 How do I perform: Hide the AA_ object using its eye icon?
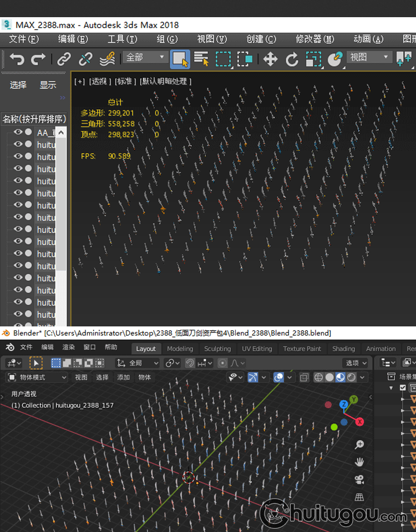tap(18, 132)
